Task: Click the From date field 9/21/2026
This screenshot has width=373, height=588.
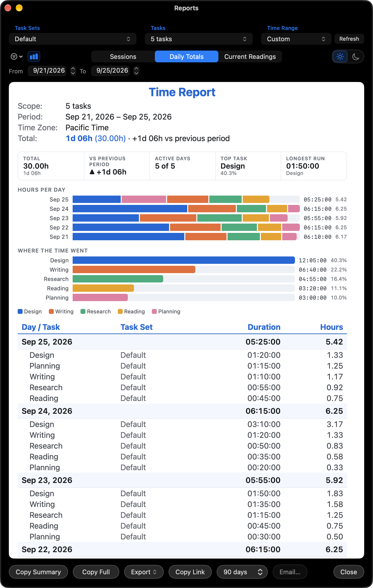Action: pyautogui.click(x=47, y=71)
